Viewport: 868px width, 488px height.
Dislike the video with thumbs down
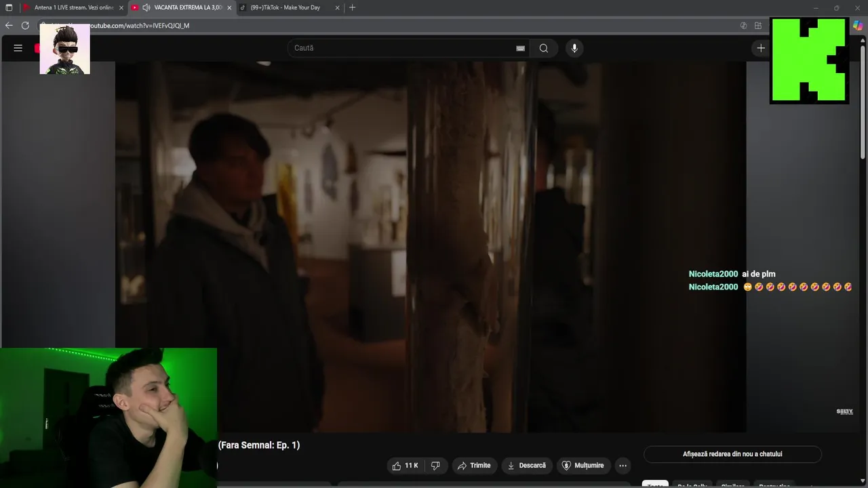(x=435, y=466)
